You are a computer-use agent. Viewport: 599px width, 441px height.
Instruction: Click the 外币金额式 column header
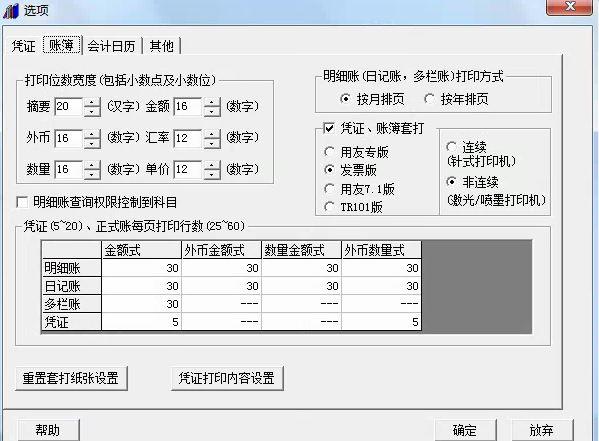point(222,250)
